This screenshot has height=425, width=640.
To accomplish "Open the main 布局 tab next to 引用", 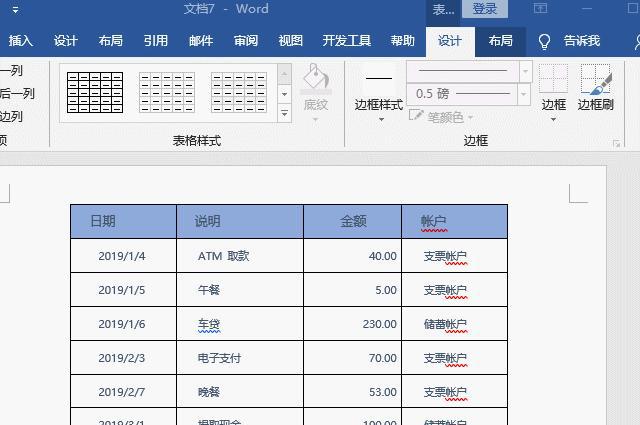I will point(110,41).
